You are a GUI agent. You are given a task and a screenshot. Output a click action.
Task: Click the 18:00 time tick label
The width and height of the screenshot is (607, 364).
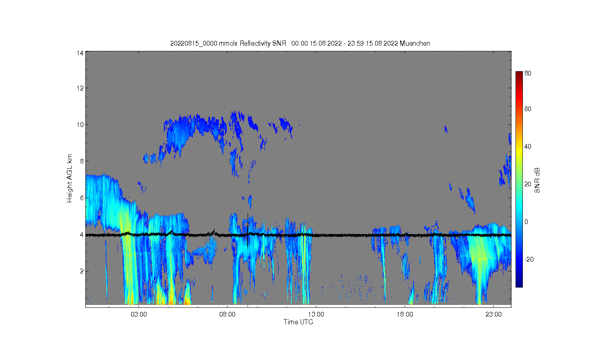click(x=405, y=314)
